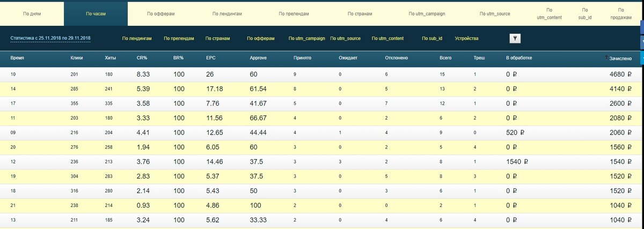Sort by the BR% column header
This screenshot has height=229, width=644.
pos(179,57)
